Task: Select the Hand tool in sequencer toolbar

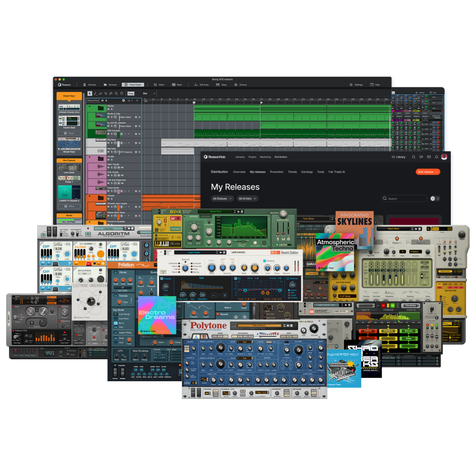Action: (121, 93)
